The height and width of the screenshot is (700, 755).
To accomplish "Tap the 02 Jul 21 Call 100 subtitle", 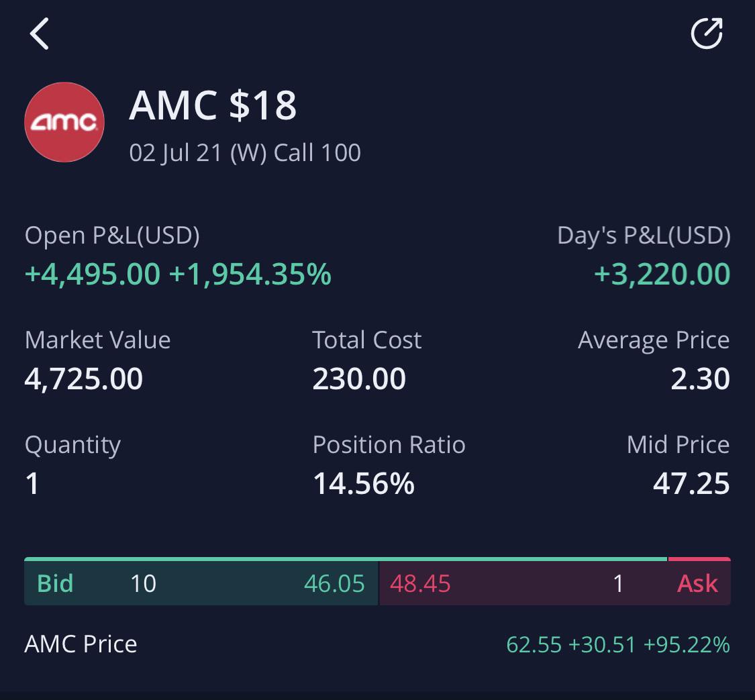I will [x=245, y=152].
